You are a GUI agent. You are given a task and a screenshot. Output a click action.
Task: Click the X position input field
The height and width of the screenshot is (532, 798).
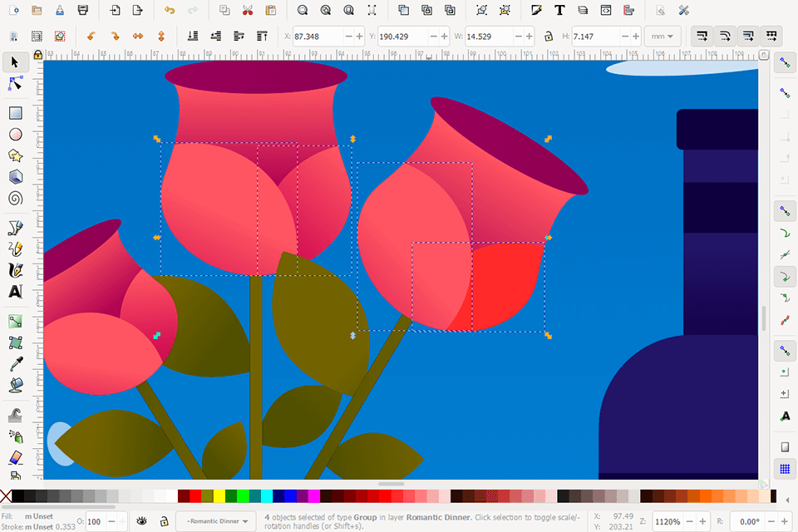(x=317, y=37)
